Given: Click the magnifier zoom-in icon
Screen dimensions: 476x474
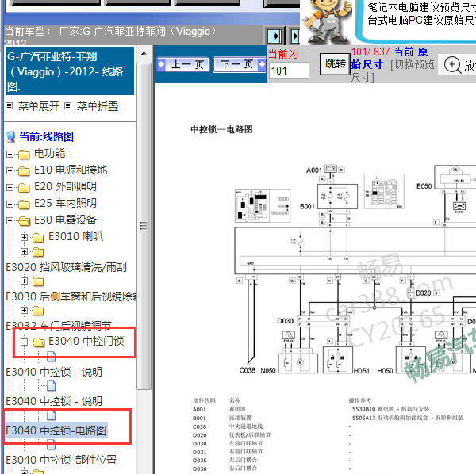Looking at the screenshot, I should pos(452,65).
